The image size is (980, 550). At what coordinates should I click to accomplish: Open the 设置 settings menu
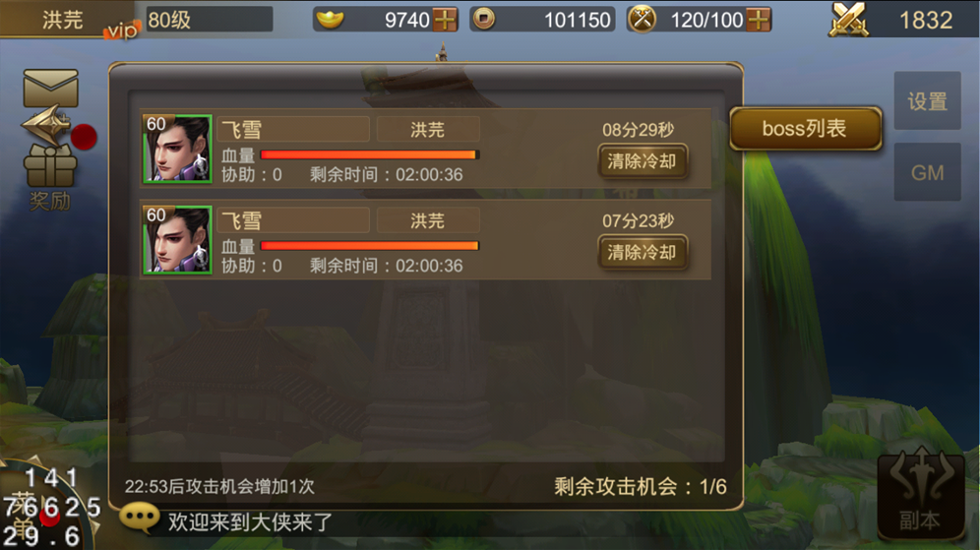click(x=928, y=100)
